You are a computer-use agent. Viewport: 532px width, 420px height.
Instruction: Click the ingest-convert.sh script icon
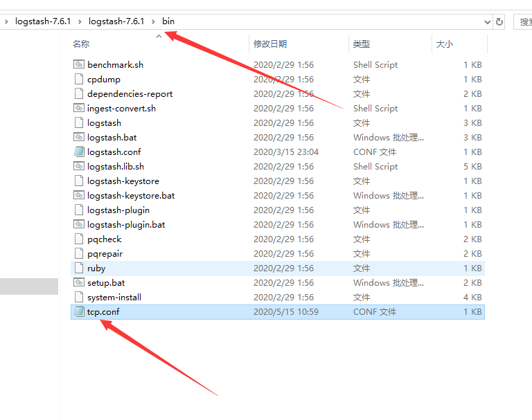click(x=79, y=108)
